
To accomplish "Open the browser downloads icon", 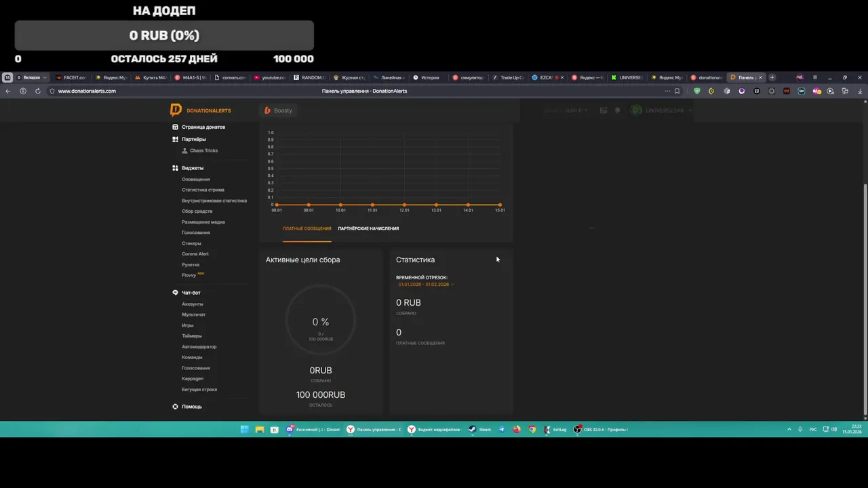I will point(860,91).
